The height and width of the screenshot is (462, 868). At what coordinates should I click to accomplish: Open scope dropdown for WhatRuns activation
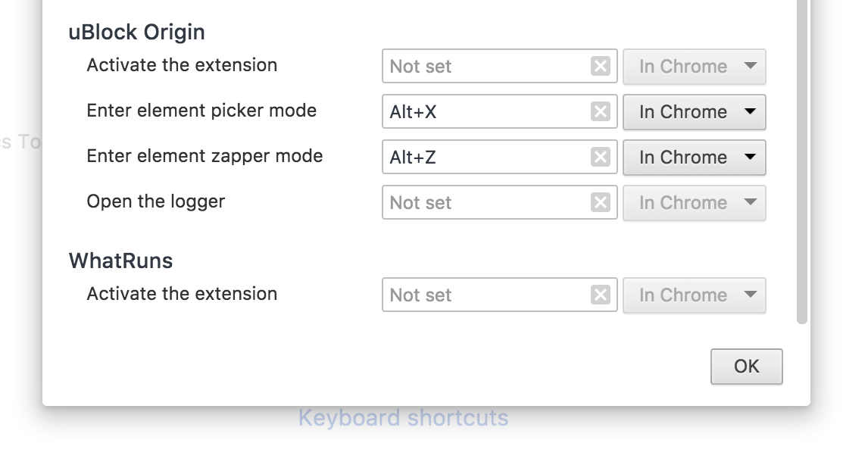point(694,295)
